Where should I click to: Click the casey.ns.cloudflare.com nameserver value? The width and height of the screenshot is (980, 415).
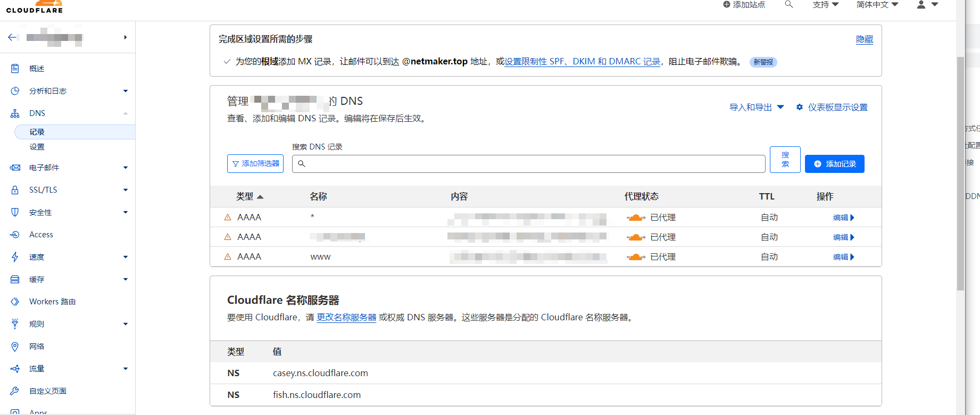click(x=320, y=373)
